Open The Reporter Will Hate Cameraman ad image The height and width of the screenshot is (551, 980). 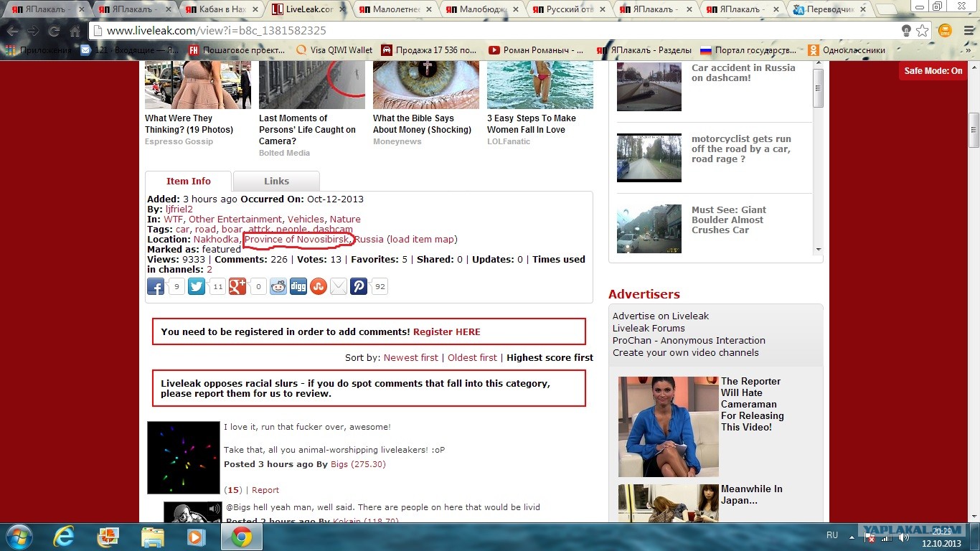click(x=669, y=427)
